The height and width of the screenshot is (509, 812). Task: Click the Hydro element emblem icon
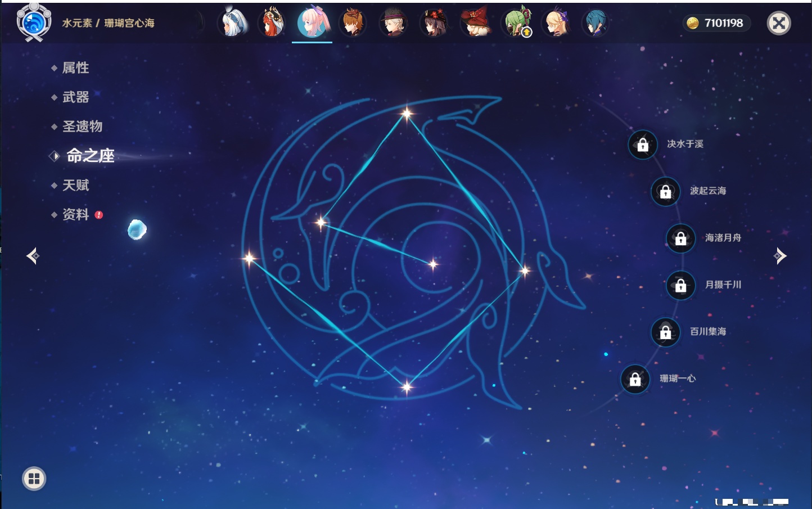(34, 22)
